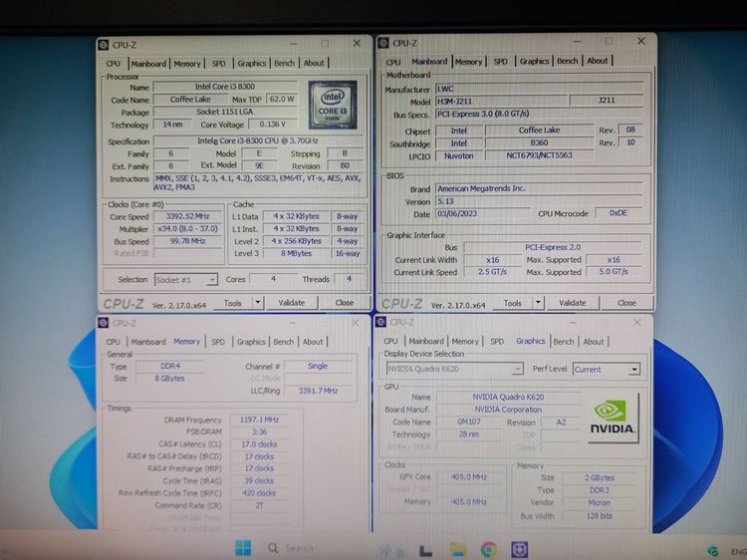Click the NVIDIA logo in Graphics window
Viewport: 747px width, 560px height.
[614, 418]
